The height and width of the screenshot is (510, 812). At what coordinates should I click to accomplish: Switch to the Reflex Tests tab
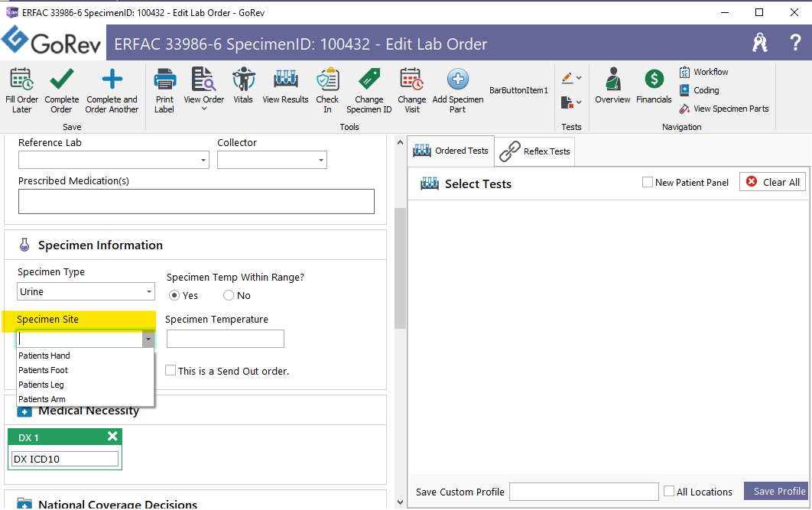(536, 151)
